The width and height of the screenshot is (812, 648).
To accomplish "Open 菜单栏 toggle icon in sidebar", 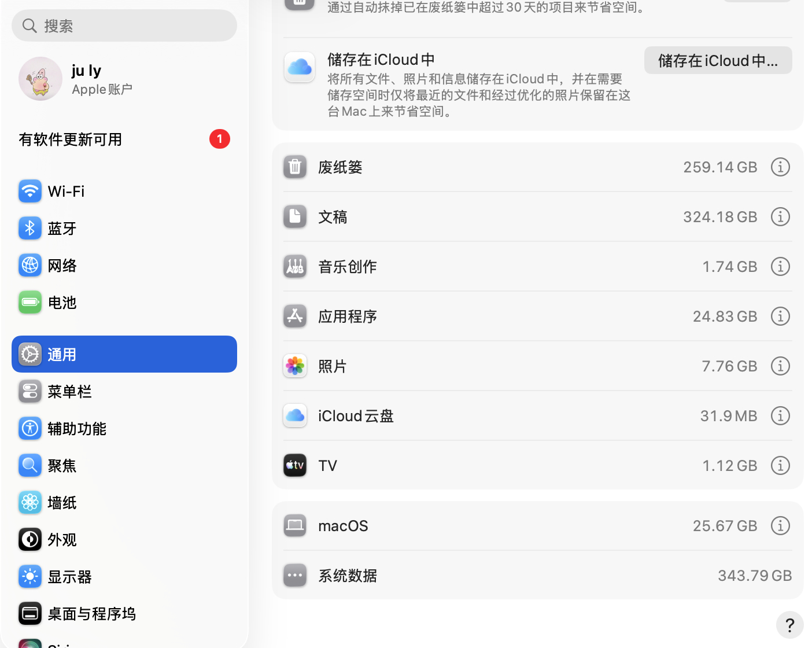I will [30, 391].
